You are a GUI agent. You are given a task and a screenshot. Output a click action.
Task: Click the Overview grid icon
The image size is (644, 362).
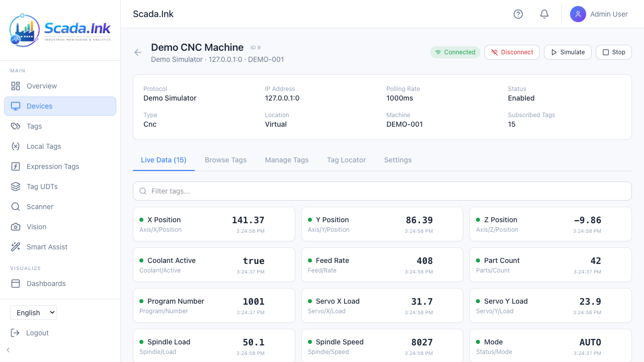(x=16, y=86)
